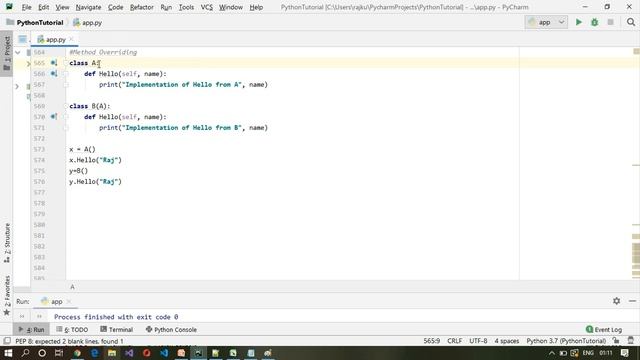This screenshot has height=360, width=640.
Task: Click overridden-by gutter icon on line 565
Action: point(54,63)
